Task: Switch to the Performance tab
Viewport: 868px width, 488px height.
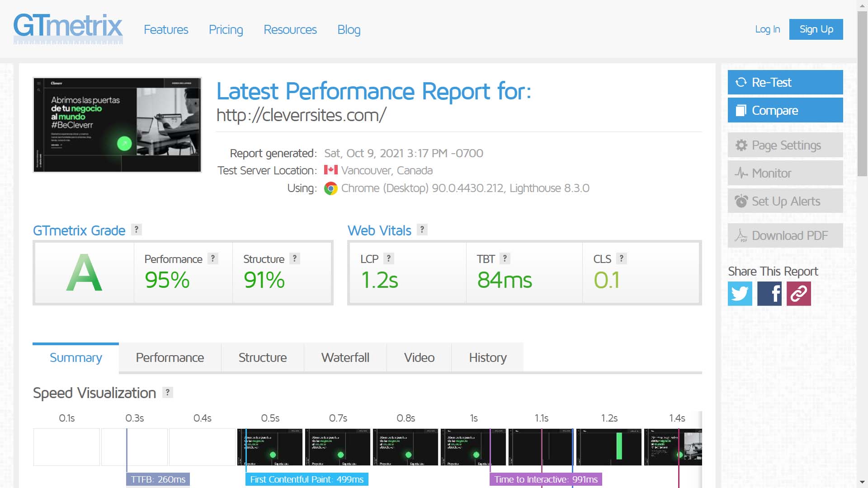Action: click(170, 357)
